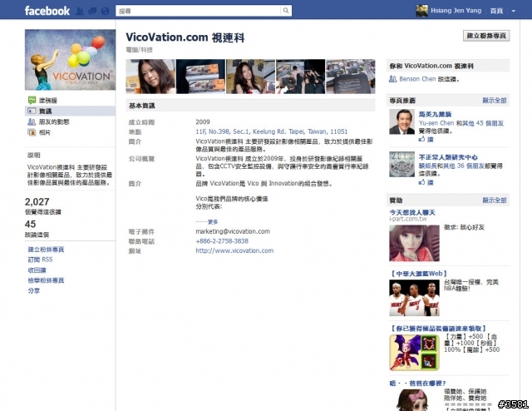
Task: Click phone number +886-2-2758-3838
Action: coord(222,241)
